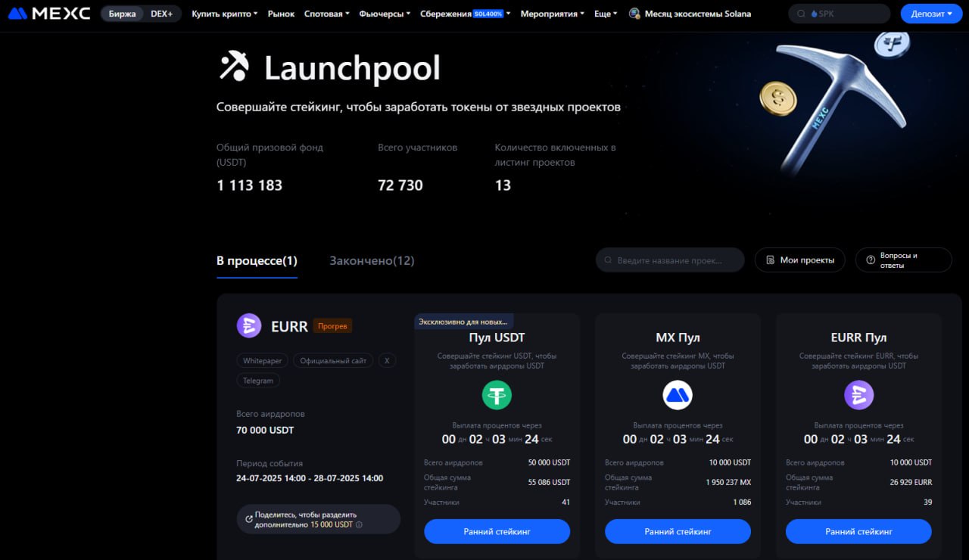Click the MEXC logo in header

click(49, 14)
